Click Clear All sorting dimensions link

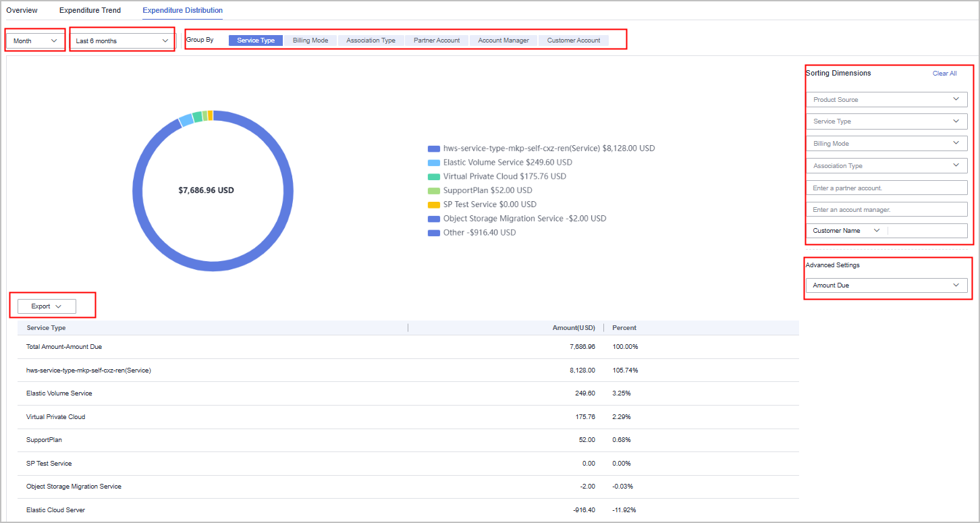coord(944,74)
